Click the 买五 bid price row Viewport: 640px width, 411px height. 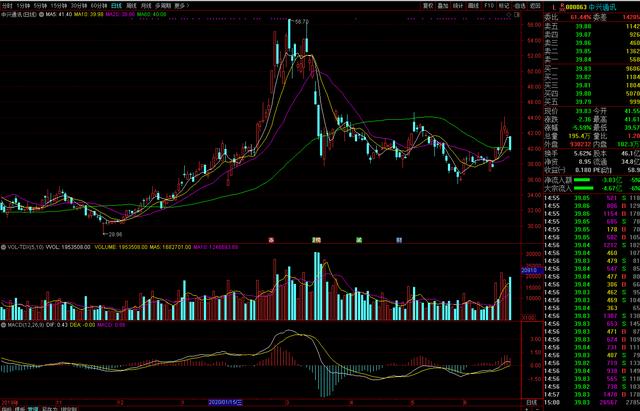pyautogui.click(x=592, y=102)
